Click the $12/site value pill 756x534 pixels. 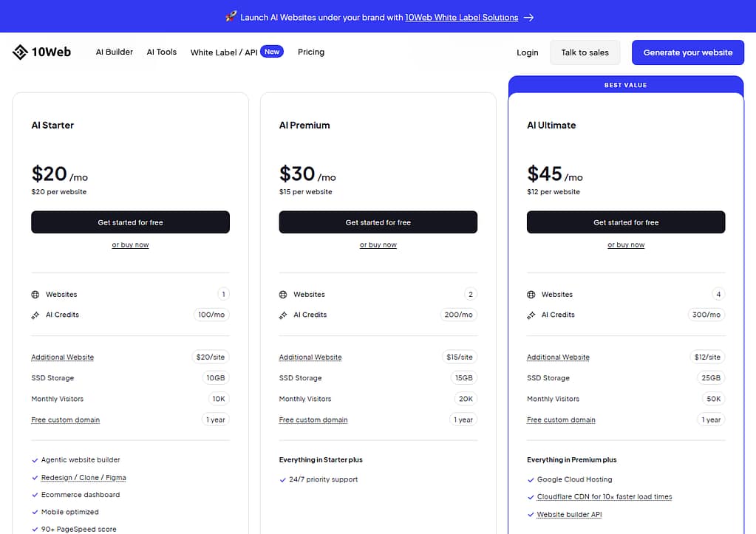tap(707, 357)
